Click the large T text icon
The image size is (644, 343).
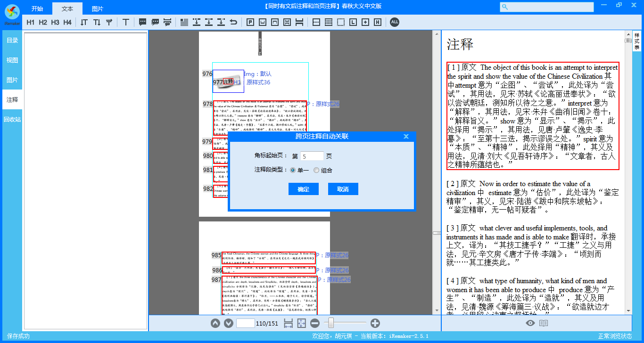coord(126,22)
